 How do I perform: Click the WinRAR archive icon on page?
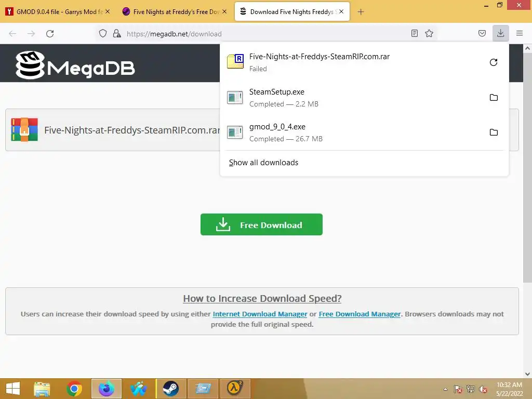click(24, 129)
